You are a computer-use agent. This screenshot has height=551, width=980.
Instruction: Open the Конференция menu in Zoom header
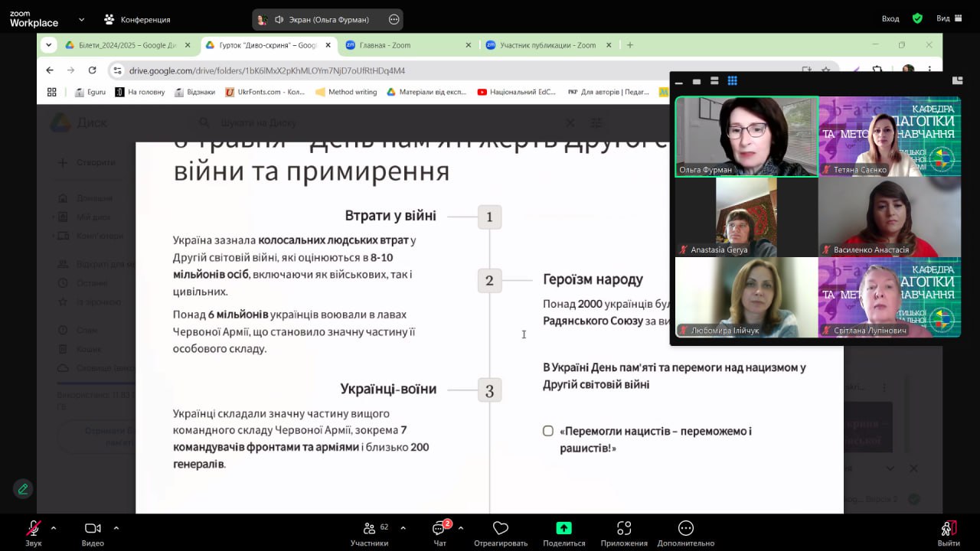coord(138,19)
